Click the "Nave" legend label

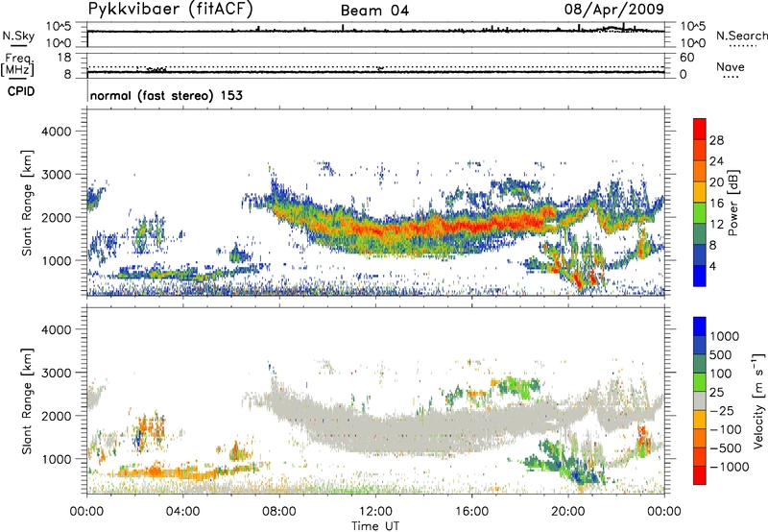tap(731, 66)
